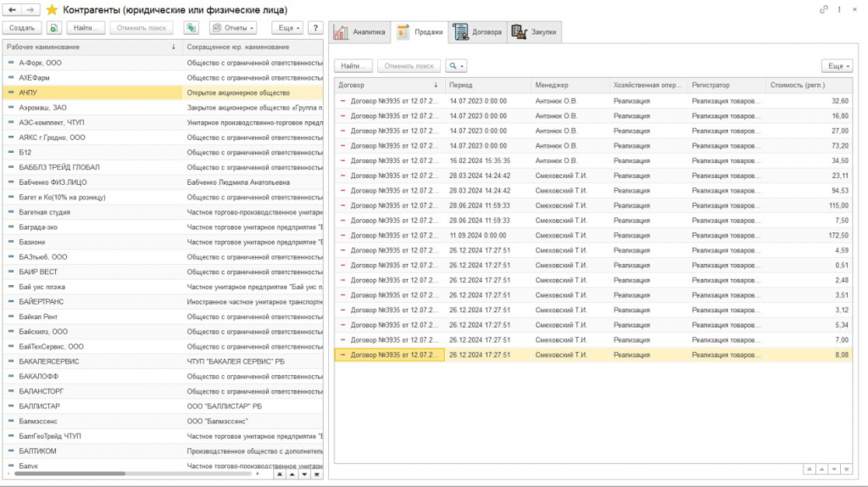
Task: Toggle the favorites star next to title
Action: (52, 9)
